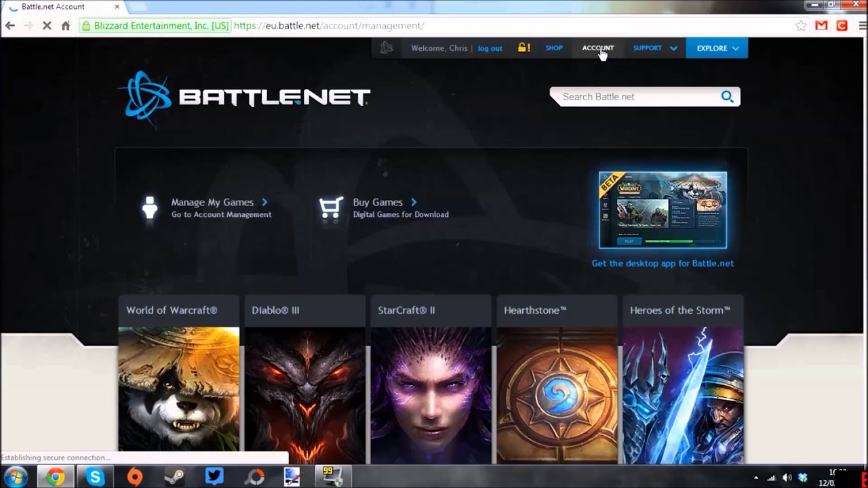
Task: Open the Heroes of the Storm card
Action: pyautogui.click(x=683, y=380)
